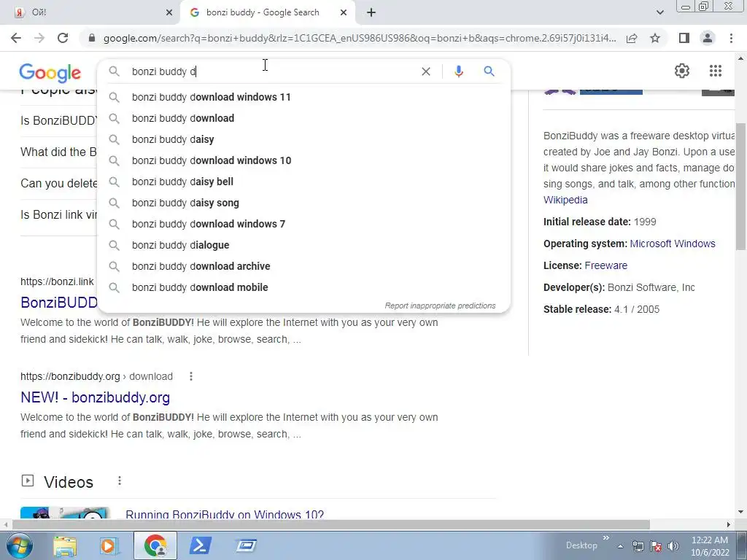Click the network tray icon
Viewport: 747px width, 560px height.
pyautogui.click(x=638, y=546)
